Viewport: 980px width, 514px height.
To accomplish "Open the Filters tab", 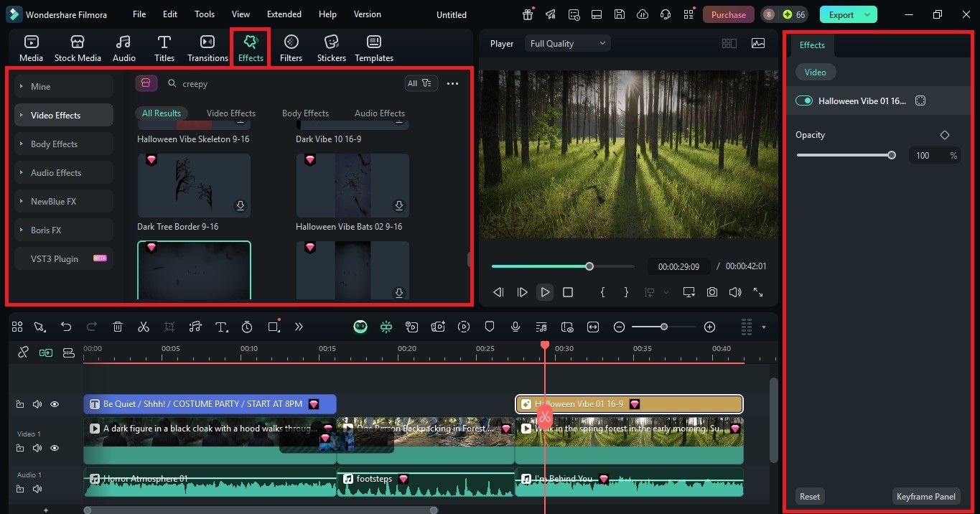I will pos(291,48).
